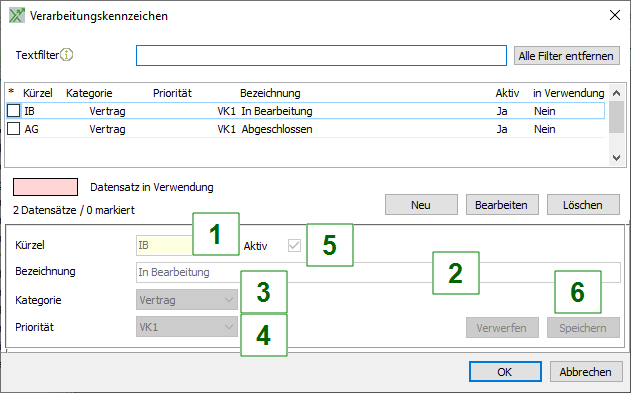Click the table's vertical scrollbar thumb
Image resolution: width=631 pixels, height=393 pixels.
click(616, 117)
